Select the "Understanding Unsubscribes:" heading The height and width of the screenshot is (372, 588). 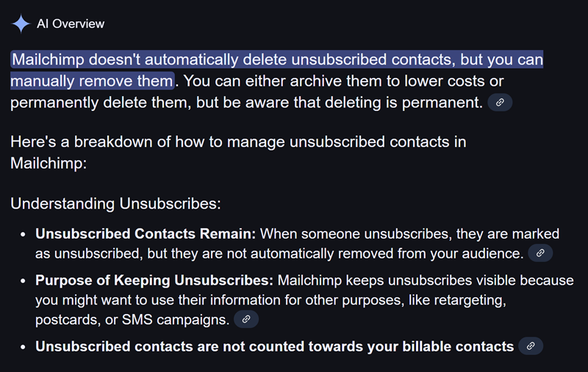click(x=115, y=204)
